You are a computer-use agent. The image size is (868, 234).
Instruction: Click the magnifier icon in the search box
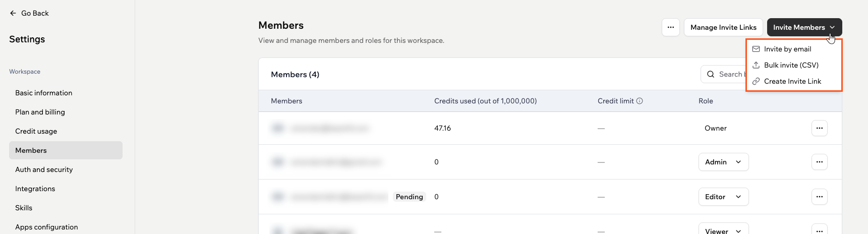point(711,74)
